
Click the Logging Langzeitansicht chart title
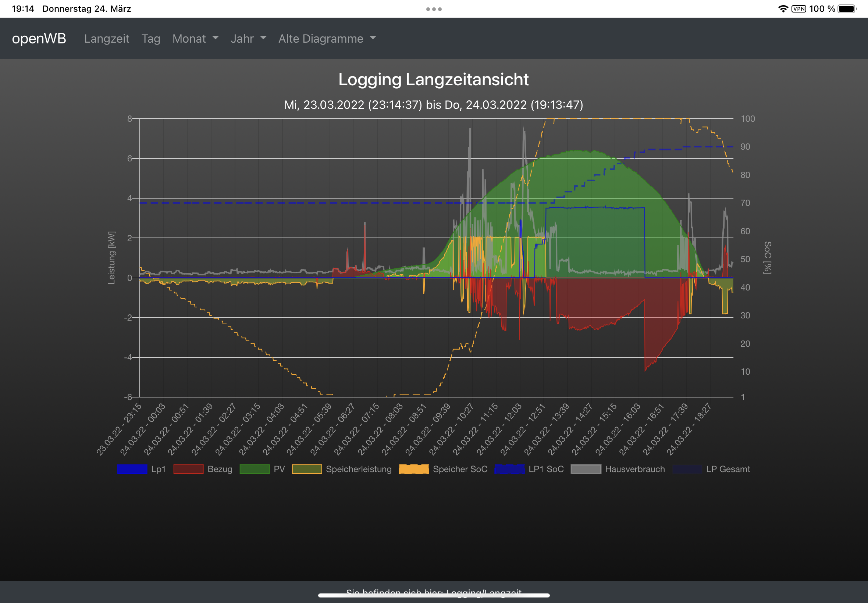click(433, 79)
